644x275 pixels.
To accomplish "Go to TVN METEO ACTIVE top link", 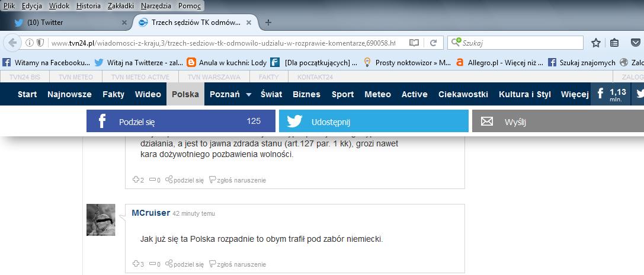I will 140,77.
